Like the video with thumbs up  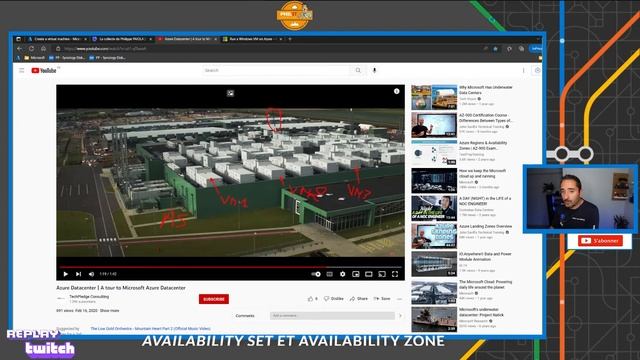click(x=312, y=299)
